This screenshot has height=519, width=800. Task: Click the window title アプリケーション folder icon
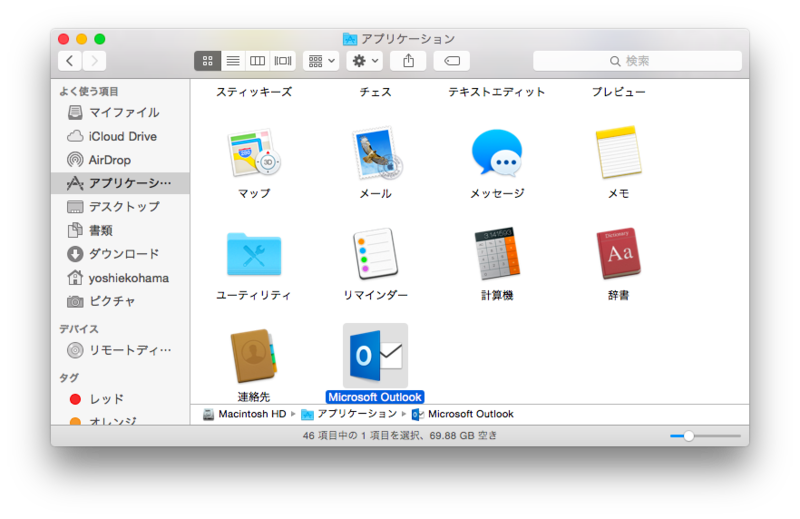349,39
